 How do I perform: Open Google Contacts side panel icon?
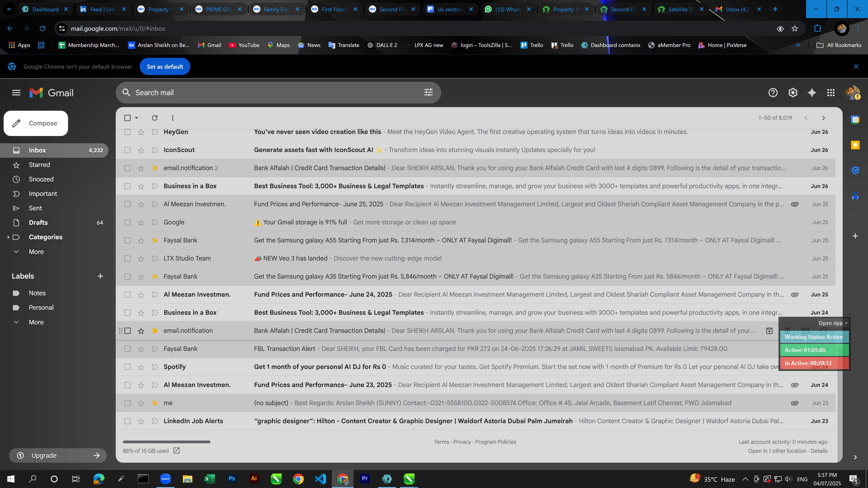point(855,196)
